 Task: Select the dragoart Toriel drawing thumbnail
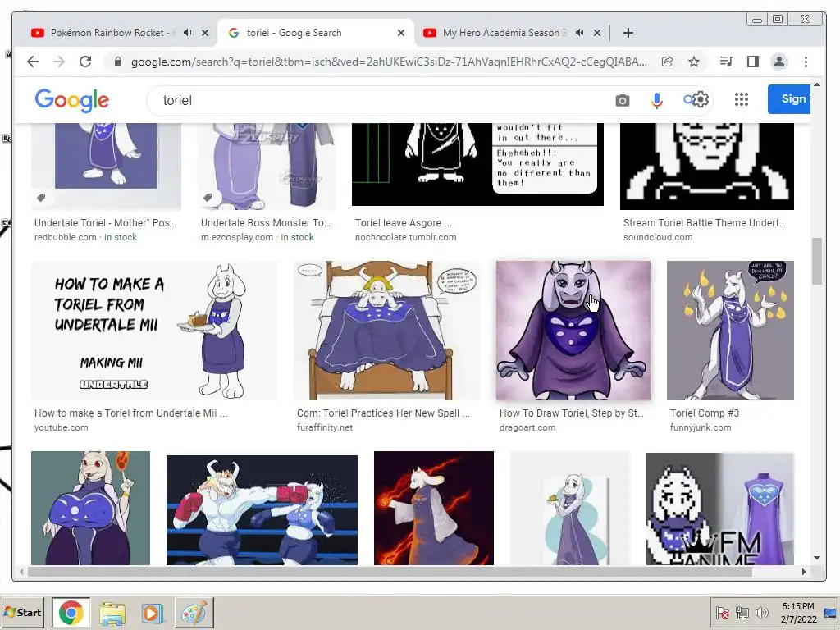click(x=573, y=331)
